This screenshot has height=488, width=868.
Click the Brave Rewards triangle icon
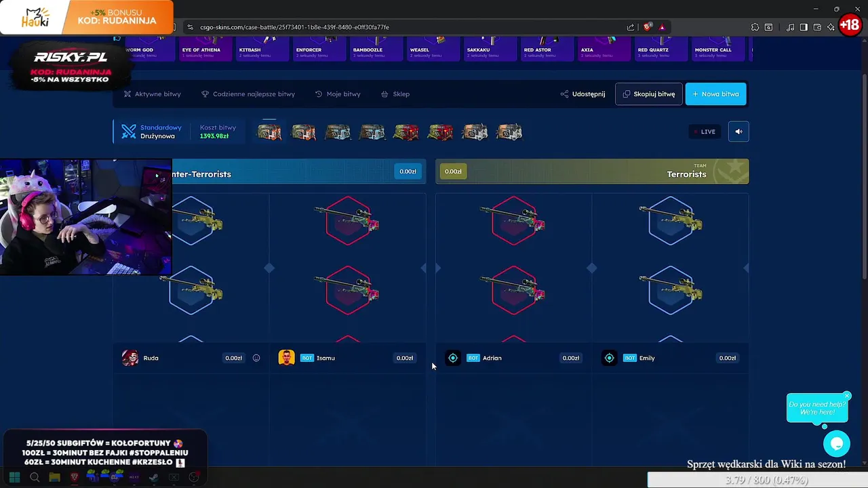[662, 27]
